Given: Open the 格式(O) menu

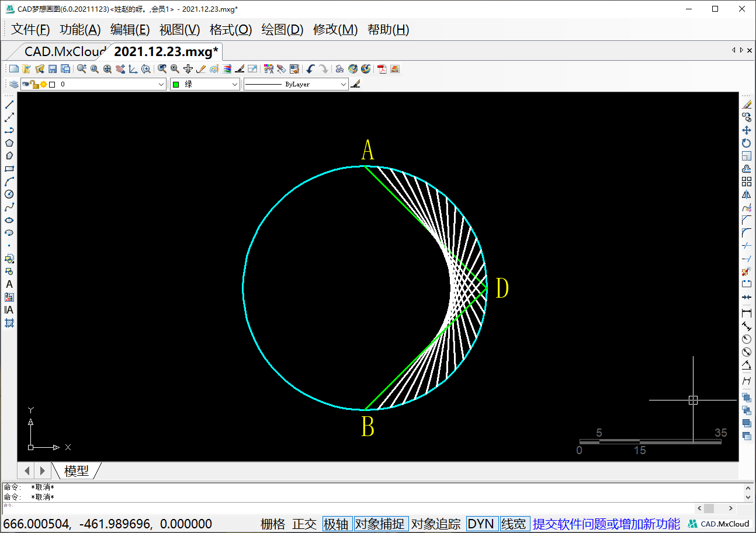Looking at the screenshot, I should [231, 30].
